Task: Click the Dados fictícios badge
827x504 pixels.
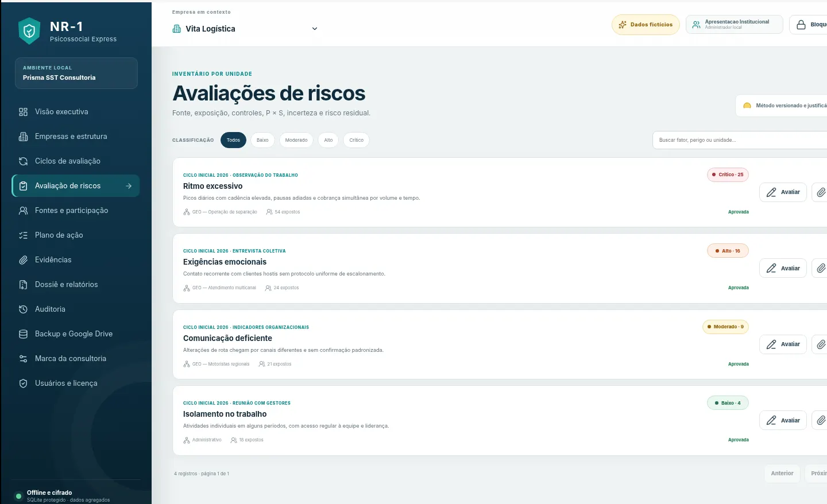Action: tap(646, 25)
